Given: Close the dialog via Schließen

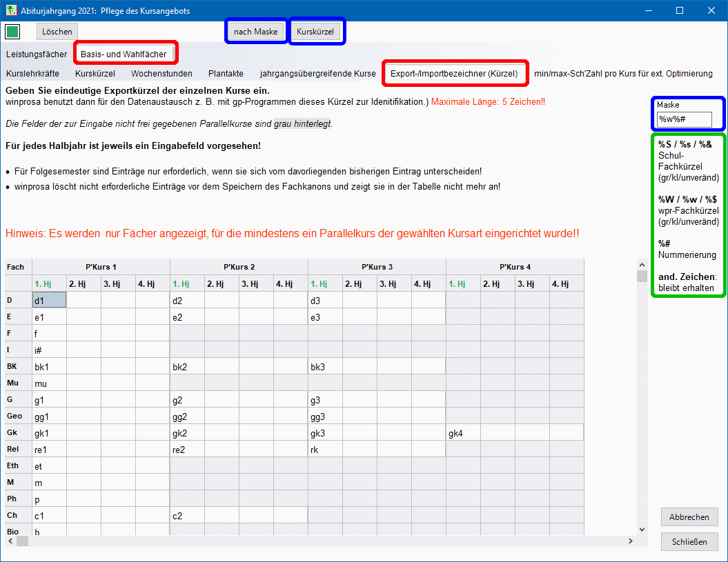Looking at the screenshot, I should tap(689, 541).
